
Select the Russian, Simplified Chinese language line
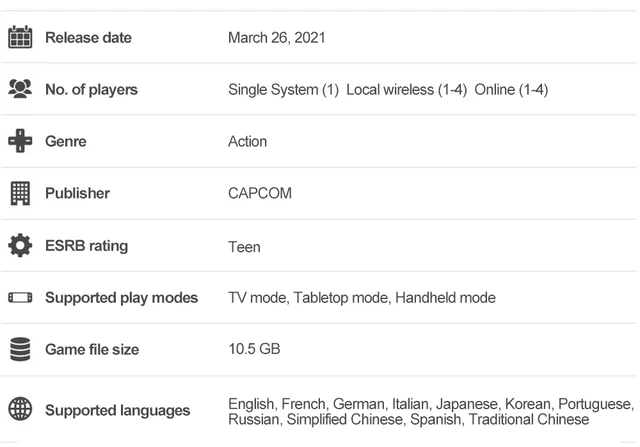(317, 419)
